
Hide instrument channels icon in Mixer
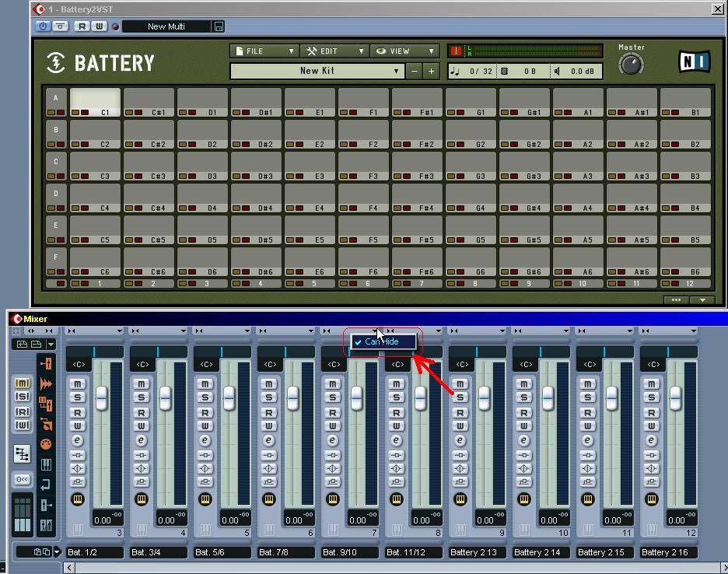pos(46,424)
